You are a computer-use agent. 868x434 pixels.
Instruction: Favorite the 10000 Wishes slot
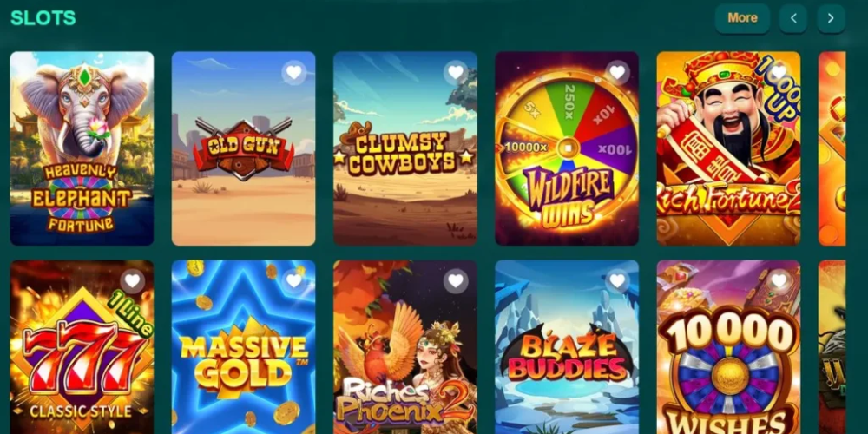[x=779, y=281]
